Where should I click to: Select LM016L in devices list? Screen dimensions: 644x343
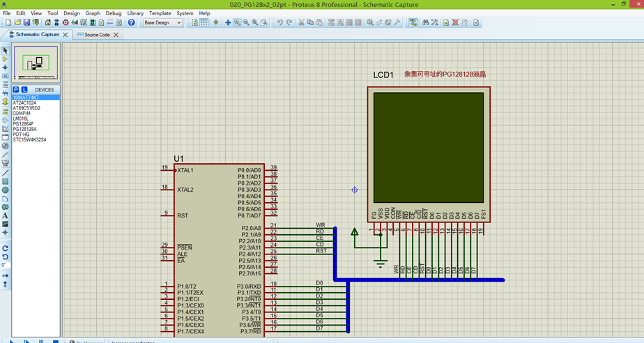coord(36,119)
